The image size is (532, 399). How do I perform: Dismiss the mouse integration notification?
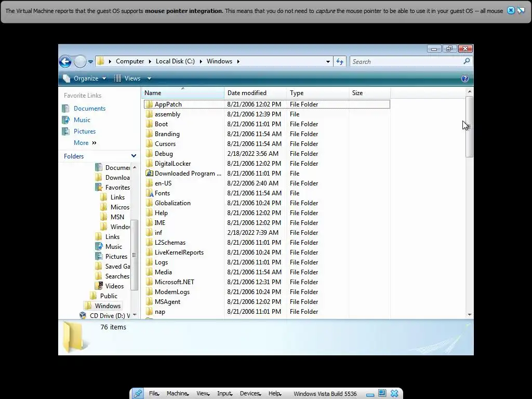tap(511, 10)
